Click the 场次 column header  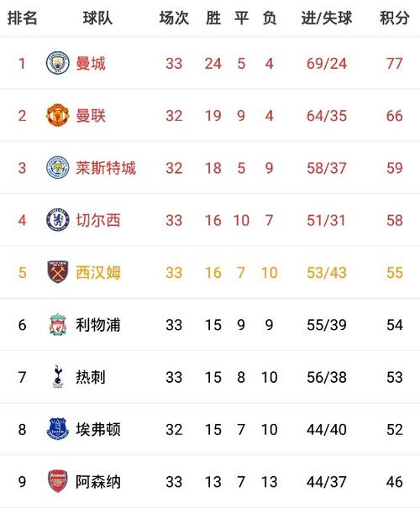tap(174, 18)
